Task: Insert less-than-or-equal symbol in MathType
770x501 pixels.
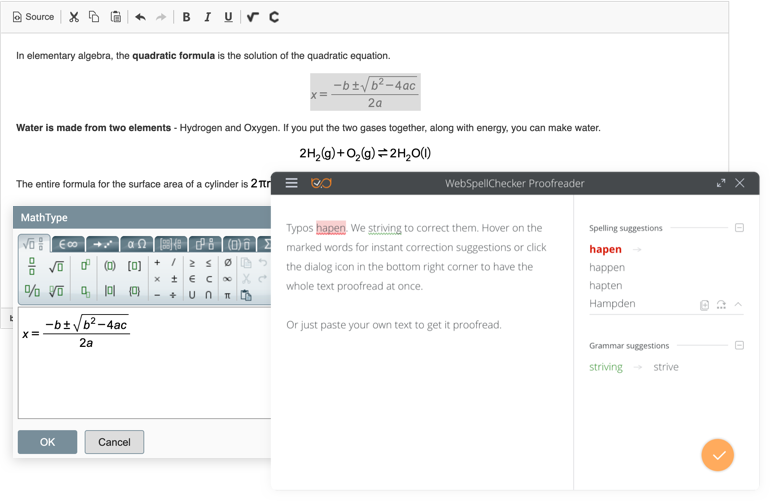Action: (x=208, y=263)
